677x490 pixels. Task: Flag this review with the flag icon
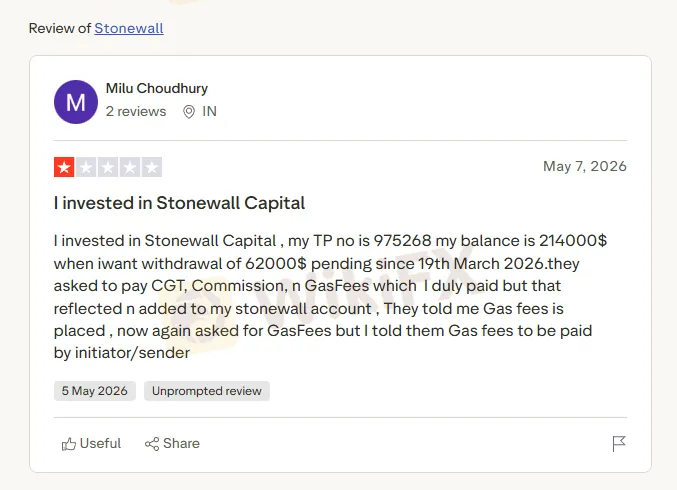tap(619, 443)
